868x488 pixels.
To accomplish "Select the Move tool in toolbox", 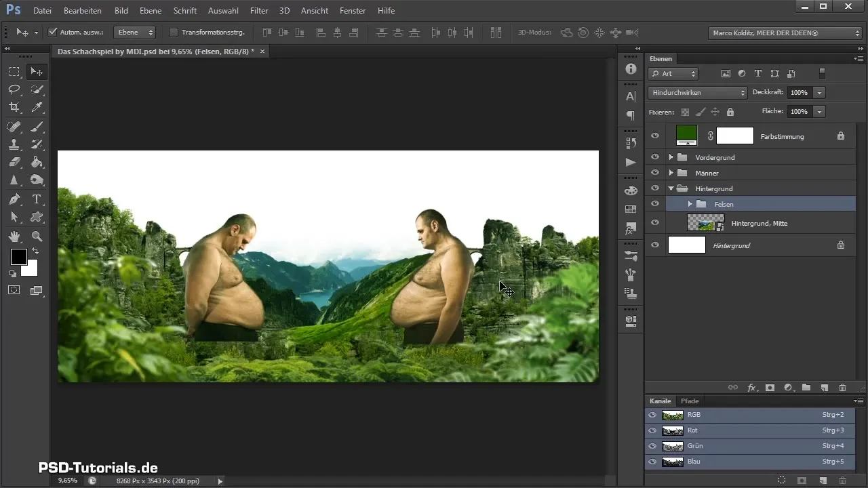I will [37, 72].
